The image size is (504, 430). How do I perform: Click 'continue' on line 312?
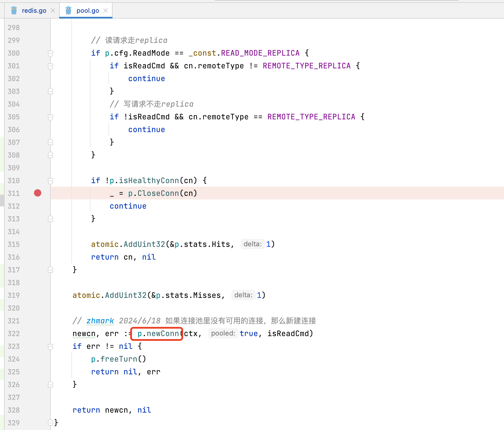click(128, 206)
